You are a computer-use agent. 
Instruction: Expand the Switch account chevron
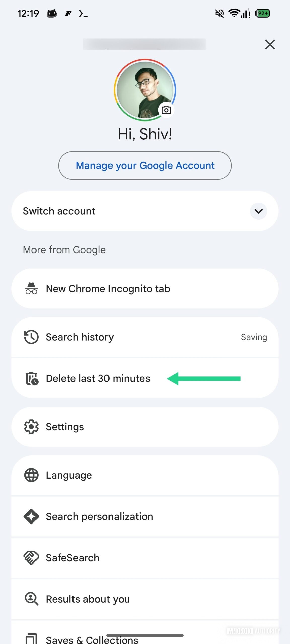259,211
